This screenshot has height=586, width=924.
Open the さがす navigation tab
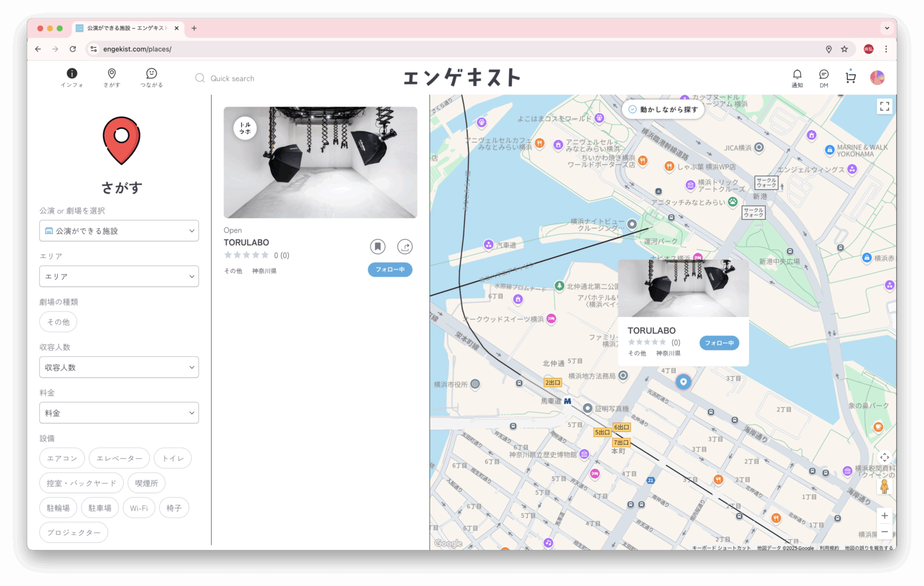pos(111,77)
